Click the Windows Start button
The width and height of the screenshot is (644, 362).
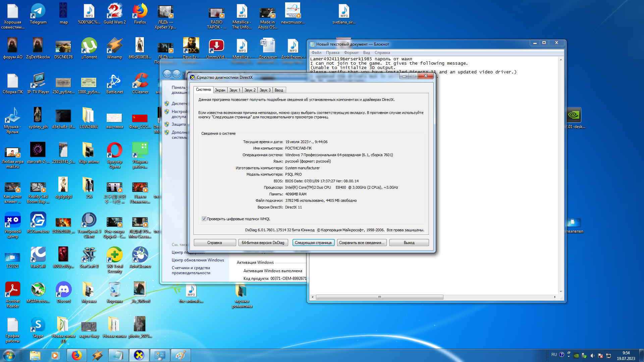point(9,355)
